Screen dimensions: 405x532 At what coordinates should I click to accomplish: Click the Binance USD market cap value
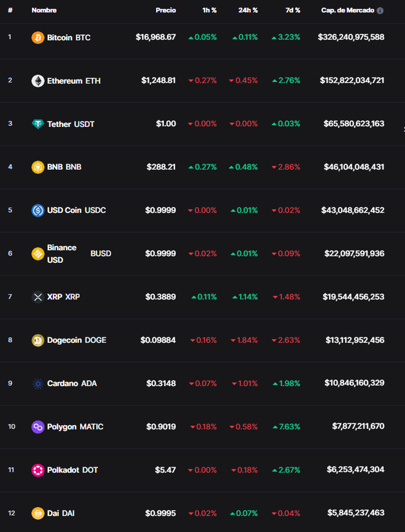(354, 253)
